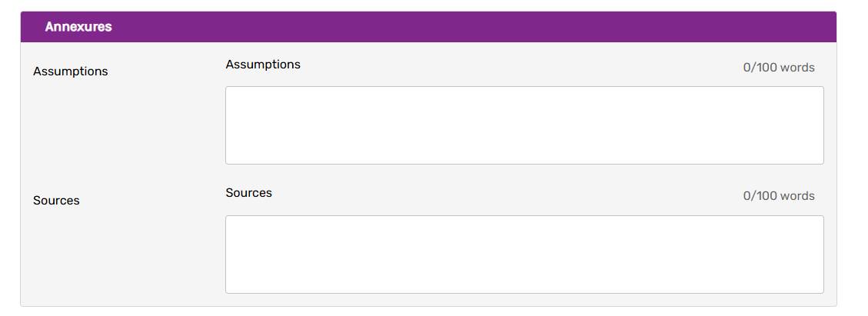Screen dimensions: 868x316
Task: Activate the last text box under Annexures
Action: (x=524, y=254)
